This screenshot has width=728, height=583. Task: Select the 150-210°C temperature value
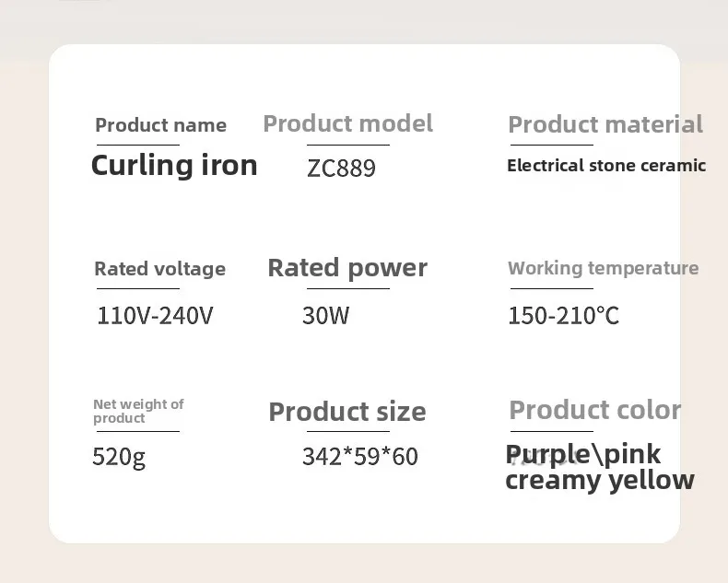[563, 316]
